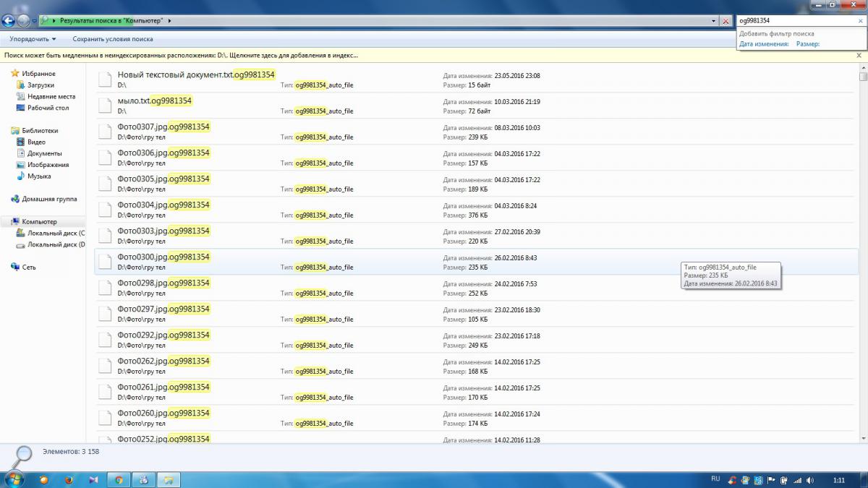868x488 pixels.
Task: Click the taskbar clock showing 1:11
Action: [839, 479]
